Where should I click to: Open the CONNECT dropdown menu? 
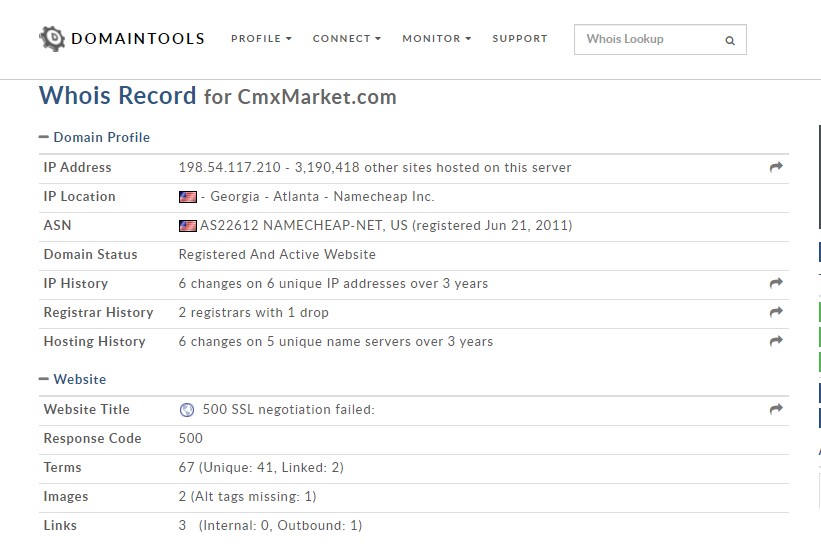(x=347, y=39)
